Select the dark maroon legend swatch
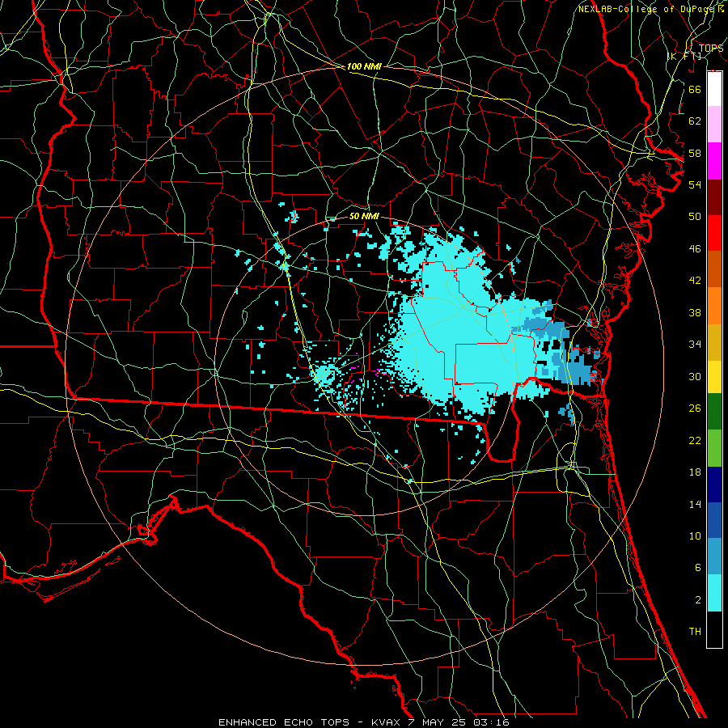The width and height of the screenshot is (728, 728). click(714, 197)
